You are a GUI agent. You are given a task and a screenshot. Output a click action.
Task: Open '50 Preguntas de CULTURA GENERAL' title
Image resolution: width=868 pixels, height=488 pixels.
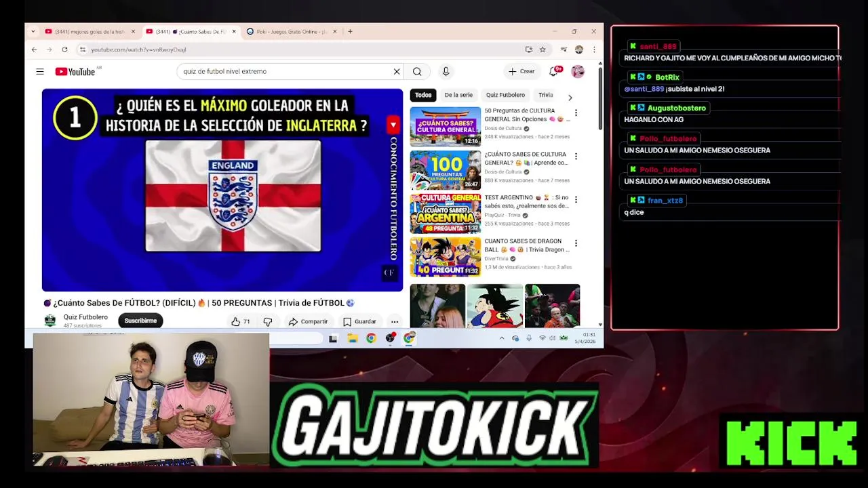[527, 115]
